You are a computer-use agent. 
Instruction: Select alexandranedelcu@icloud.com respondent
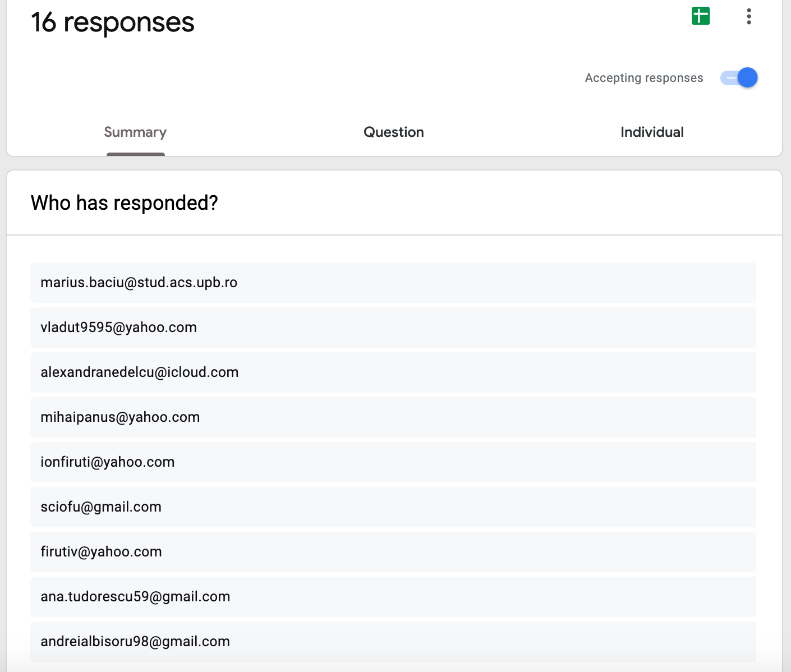pos(393,372)
